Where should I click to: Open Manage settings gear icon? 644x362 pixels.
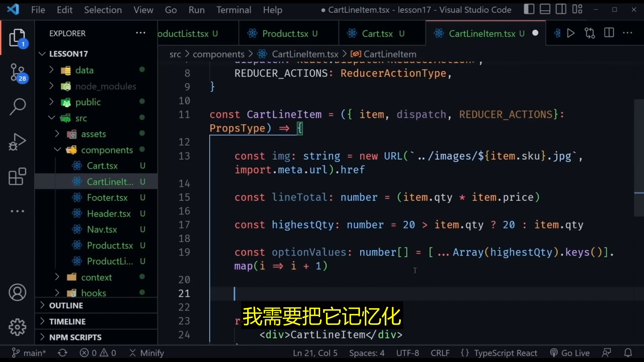point(17,327)
